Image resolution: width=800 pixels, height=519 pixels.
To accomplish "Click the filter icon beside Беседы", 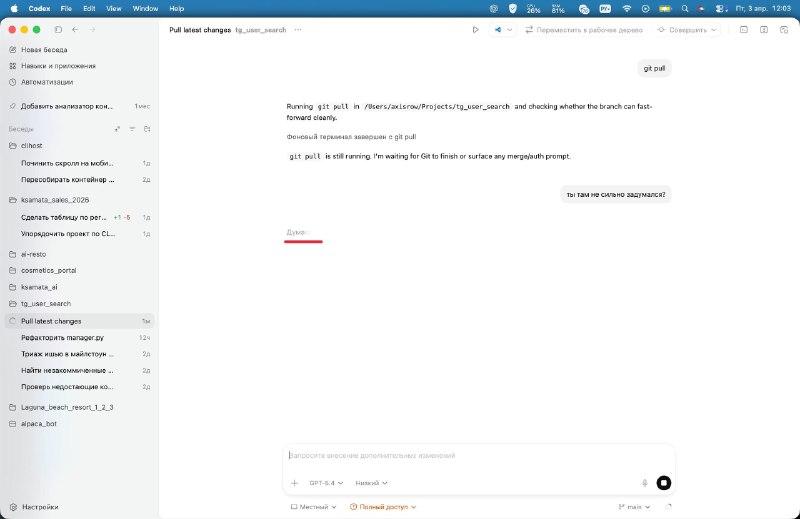I will 132,129.
